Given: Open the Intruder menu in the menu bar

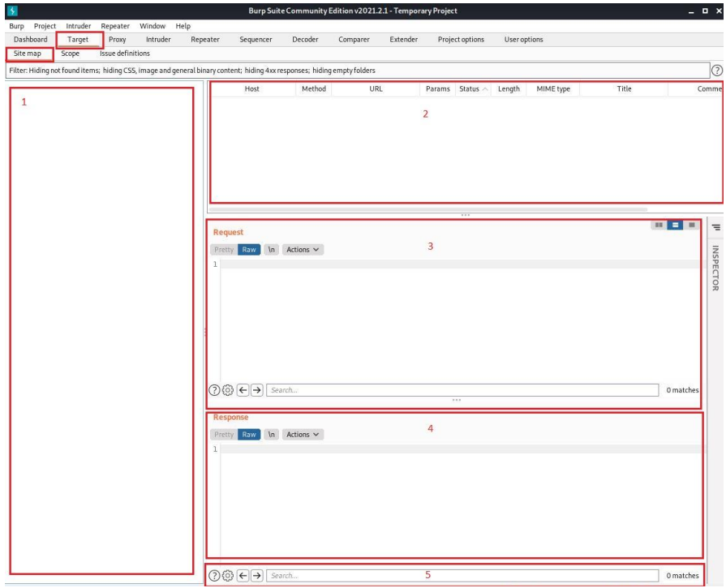Looking at the screenshot, I should click(78, 26).
